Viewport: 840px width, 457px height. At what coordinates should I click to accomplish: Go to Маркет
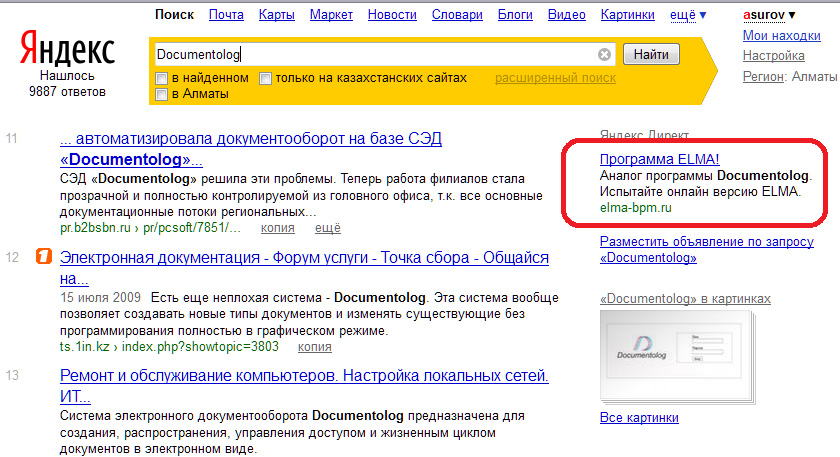[x=331, y=15]
